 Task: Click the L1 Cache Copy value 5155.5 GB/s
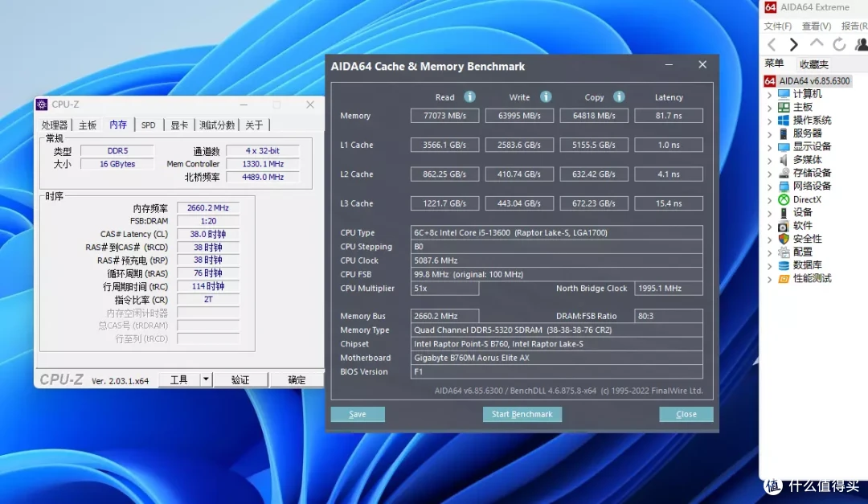click(594, 145)
